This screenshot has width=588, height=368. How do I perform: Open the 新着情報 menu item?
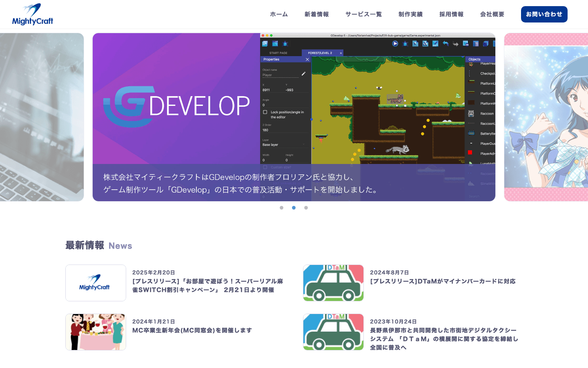[317, 14]
